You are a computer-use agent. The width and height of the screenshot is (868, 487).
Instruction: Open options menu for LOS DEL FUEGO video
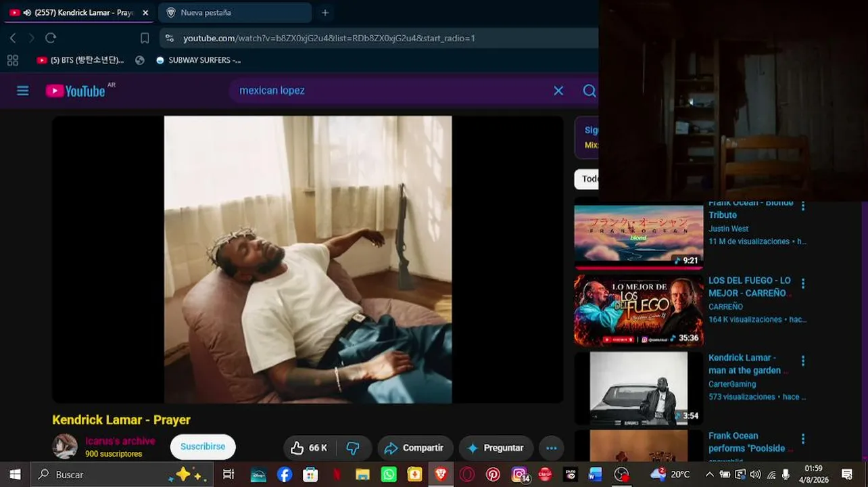(x=803, y=283)
